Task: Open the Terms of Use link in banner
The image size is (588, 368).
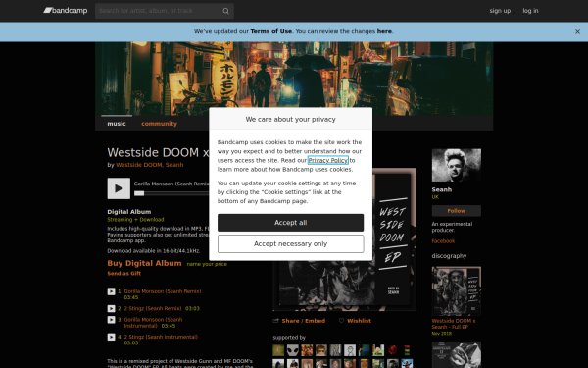Action: pos(270,31)
